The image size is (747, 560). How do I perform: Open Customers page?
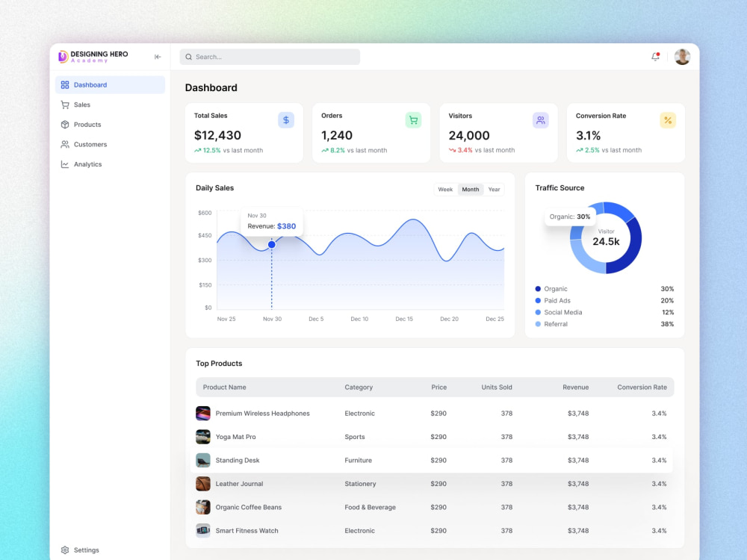point(110,144)
